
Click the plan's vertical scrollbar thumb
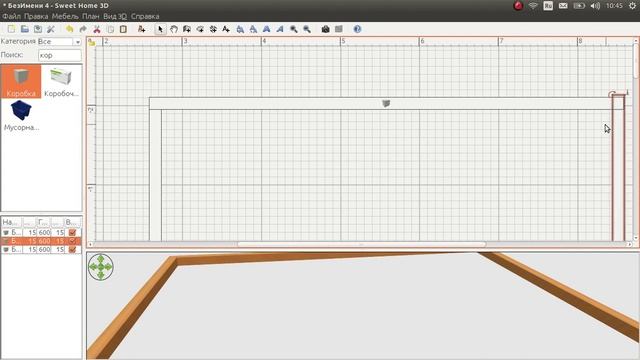pos(636,60)
